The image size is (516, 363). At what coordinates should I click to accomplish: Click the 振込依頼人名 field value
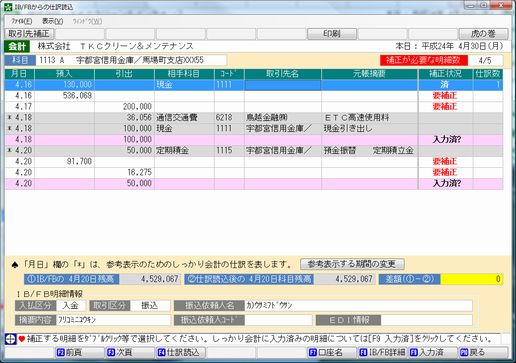pyautogui.click(x=358, y=305)
